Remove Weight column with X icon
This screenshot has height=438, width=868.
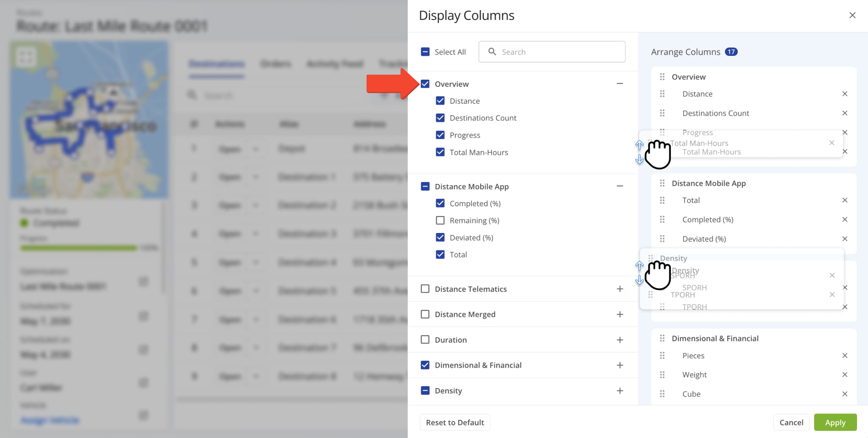pyautogui.click(x=844, y=374)
